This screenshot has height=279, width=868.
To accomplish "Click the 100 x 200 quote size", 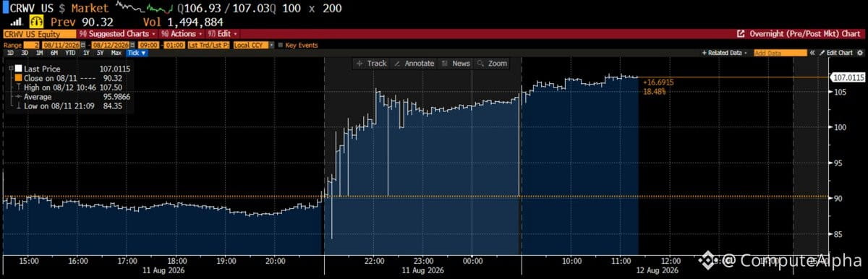I will coord(312,8).
